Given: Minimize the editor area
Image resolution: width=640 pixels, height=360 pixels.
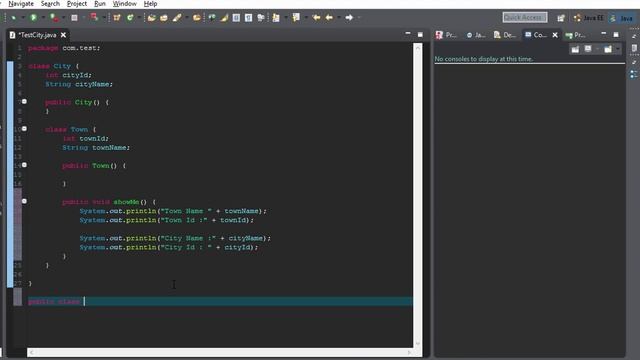Looking at the screenshot, I should tap(408, 34).
